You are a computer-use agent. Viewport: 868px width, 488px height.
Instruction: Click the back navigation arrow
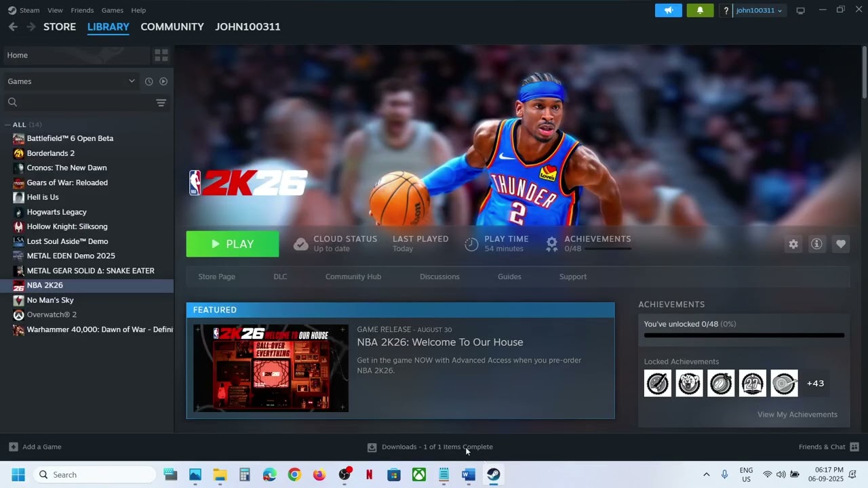tap(13, 26)
